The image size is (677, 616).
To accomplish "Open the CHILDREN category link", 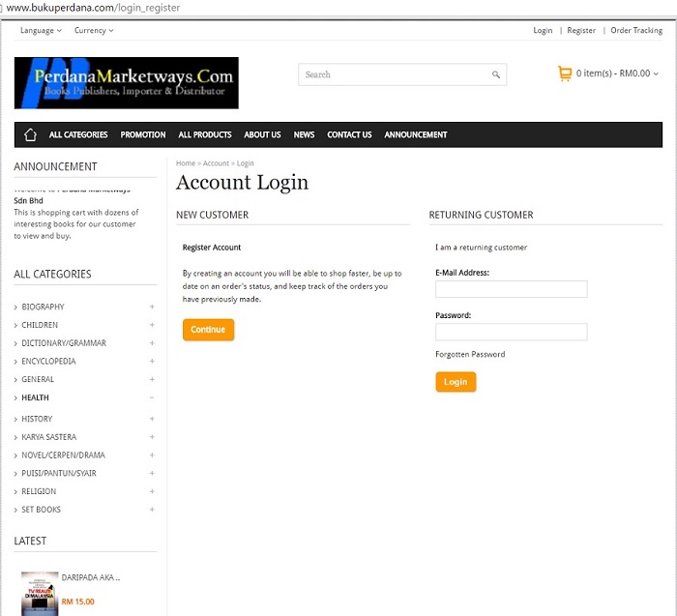I will click(x=40, y=325).
